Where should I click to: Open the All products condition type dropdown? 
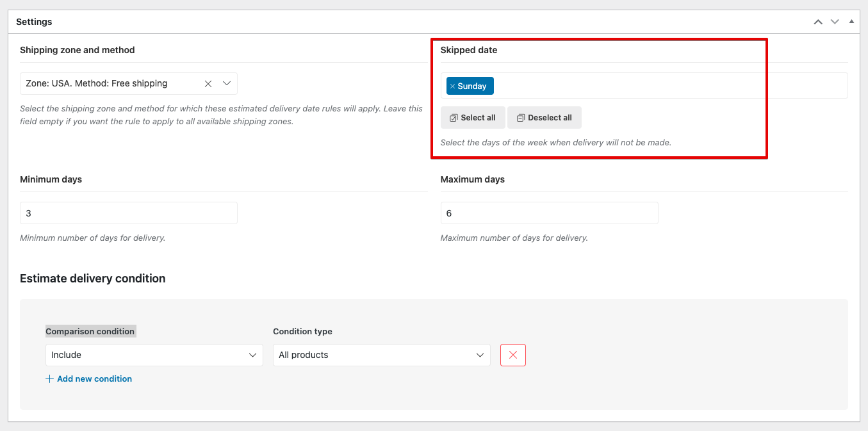(x=381, y=355)
